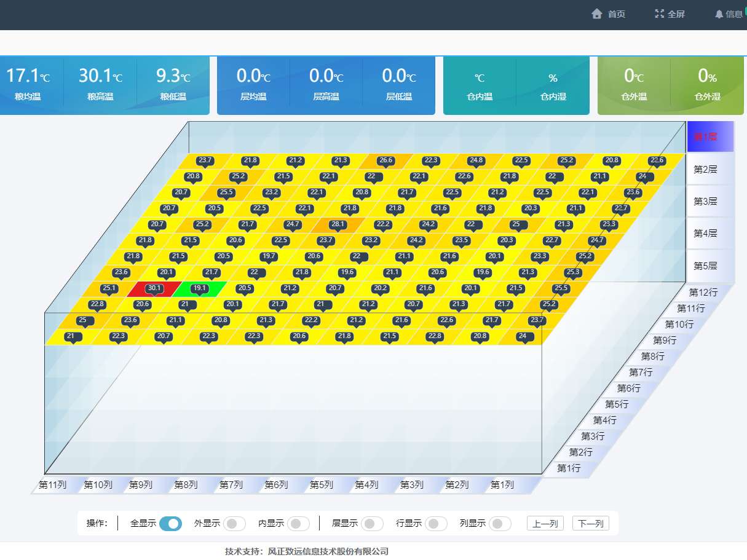Click the 26.6 temperature marker
747x560 pixels.
tap(385, 160)
